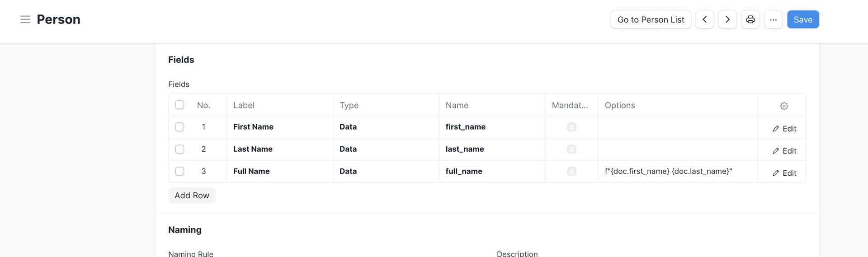Go to previous document arrow

(x=704, y=19)
